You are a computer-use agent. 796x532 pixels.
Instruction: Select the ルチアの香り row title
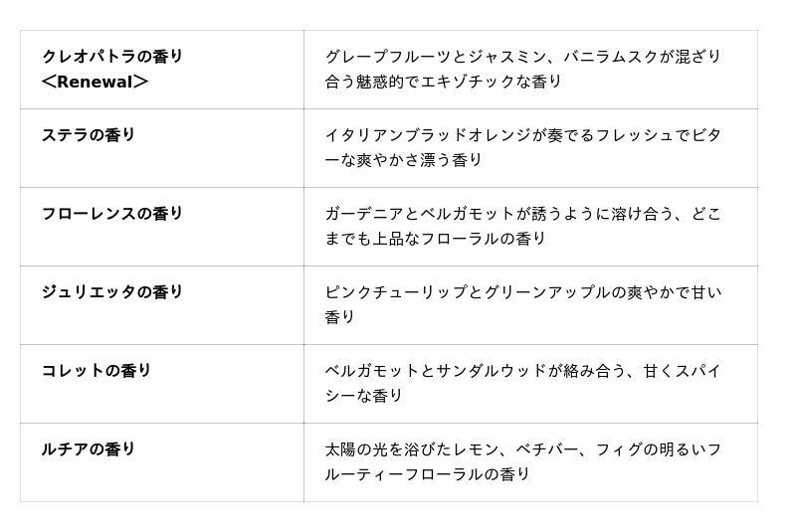[89, 449]
